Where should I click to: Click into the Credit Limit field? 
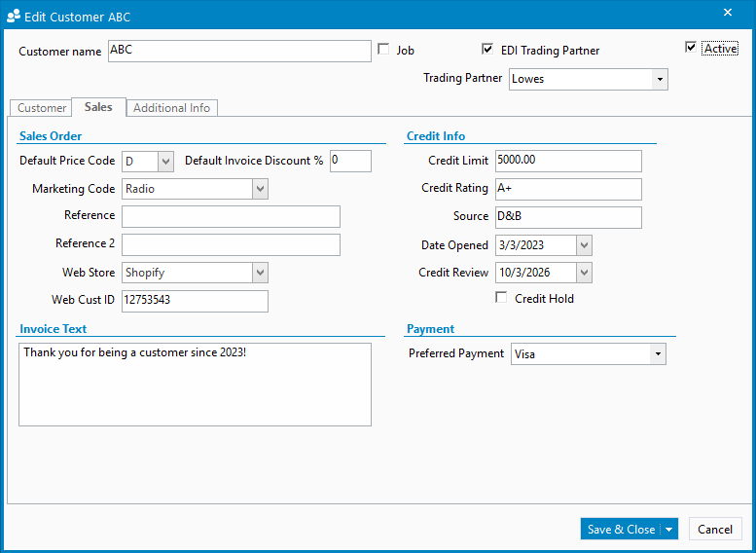(568, 161)
